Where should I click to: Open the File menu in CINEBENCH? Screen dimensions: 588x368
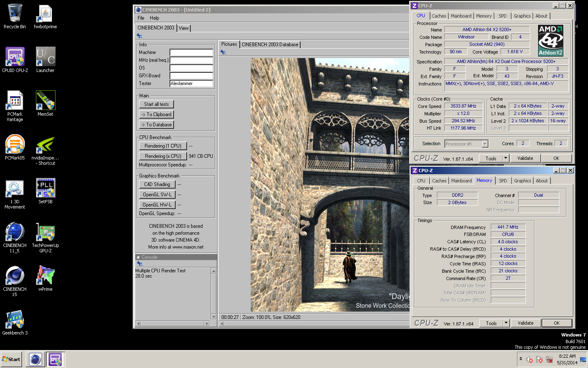[141, 18]
